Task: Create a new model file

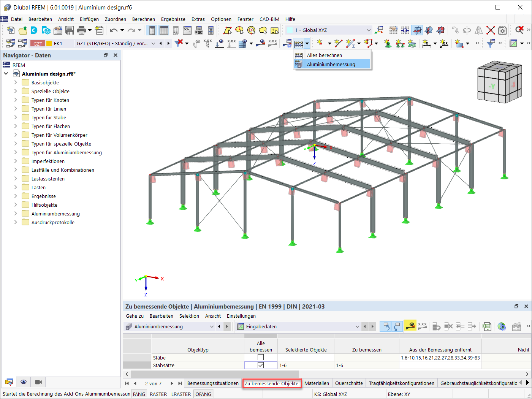Action: point(11,30)
